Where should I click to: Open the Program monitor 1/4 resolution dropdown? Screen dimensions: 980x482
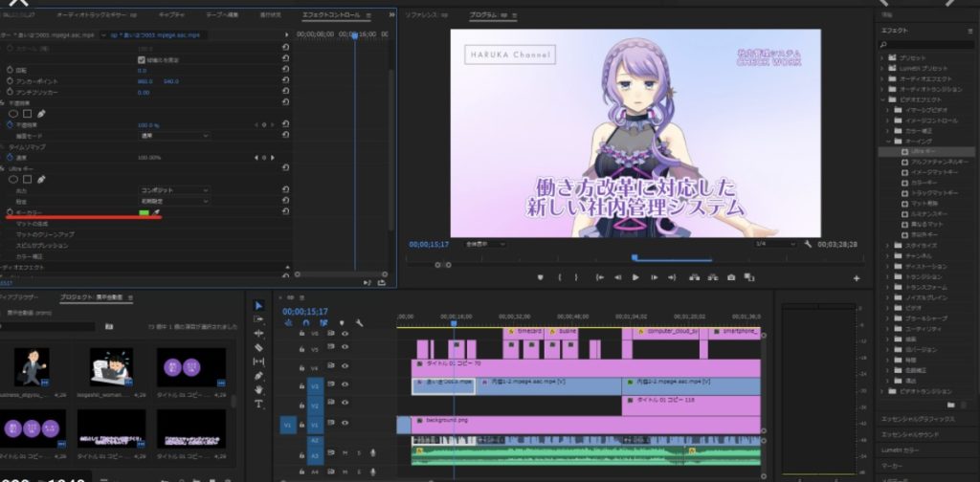775,244
